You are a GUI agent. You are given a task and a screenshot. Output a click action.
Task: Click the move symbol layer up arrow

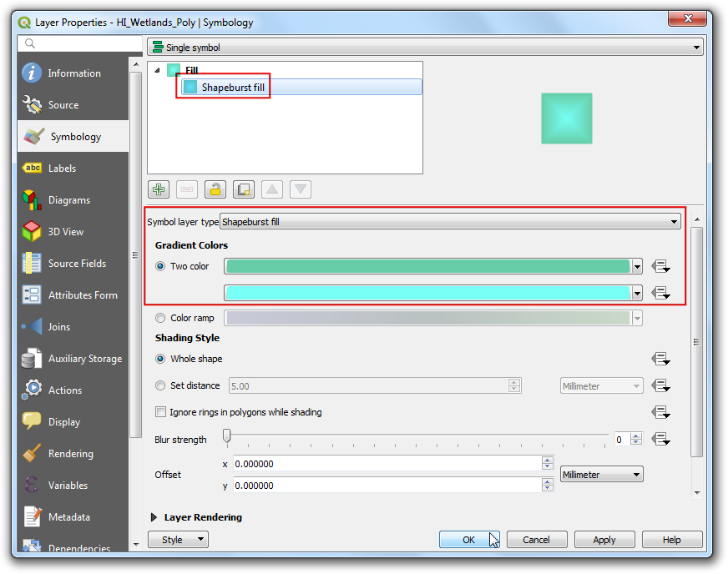272,189
